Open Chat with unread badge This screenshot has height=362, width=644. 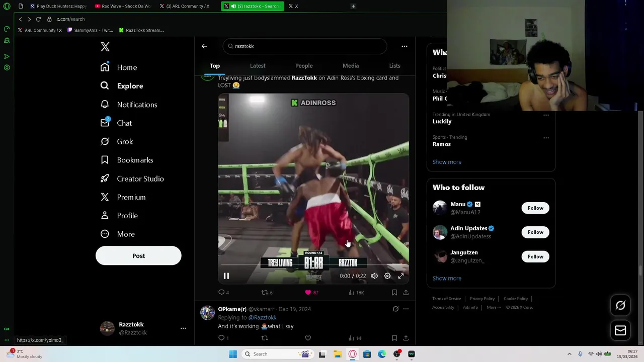point(116,123)
